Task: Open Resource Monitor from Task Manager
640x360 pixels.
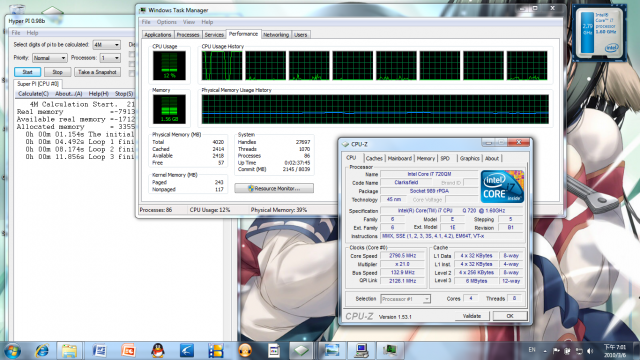Action: [274, 188]
